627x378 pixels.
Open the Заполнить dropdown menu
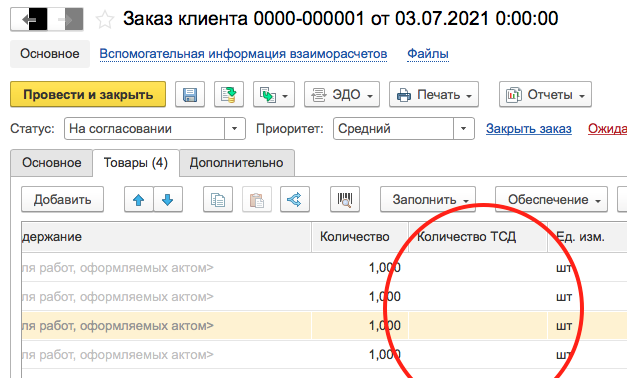(428, 199)
